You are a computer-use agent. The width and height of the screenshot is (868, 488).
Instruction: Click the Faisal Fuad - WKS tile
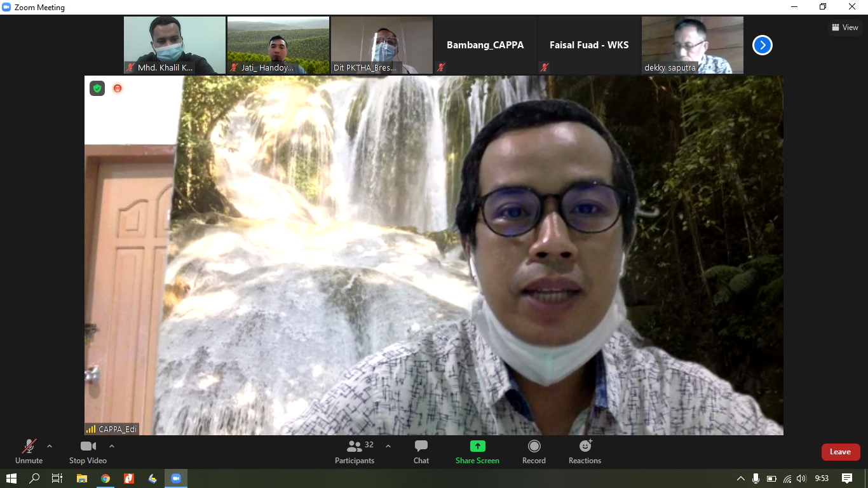coord(588,45)
